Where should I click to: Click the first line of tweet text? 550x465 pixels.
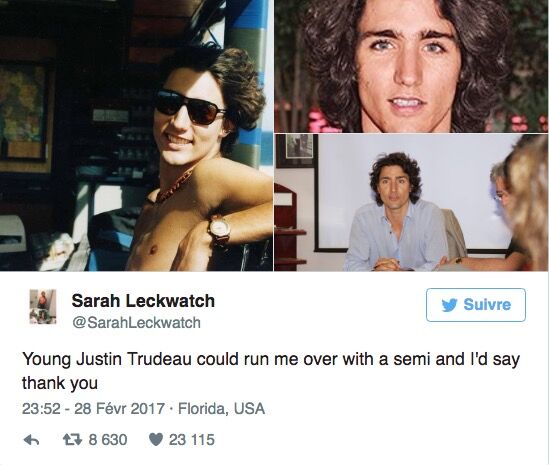click(x=271, y=360)
